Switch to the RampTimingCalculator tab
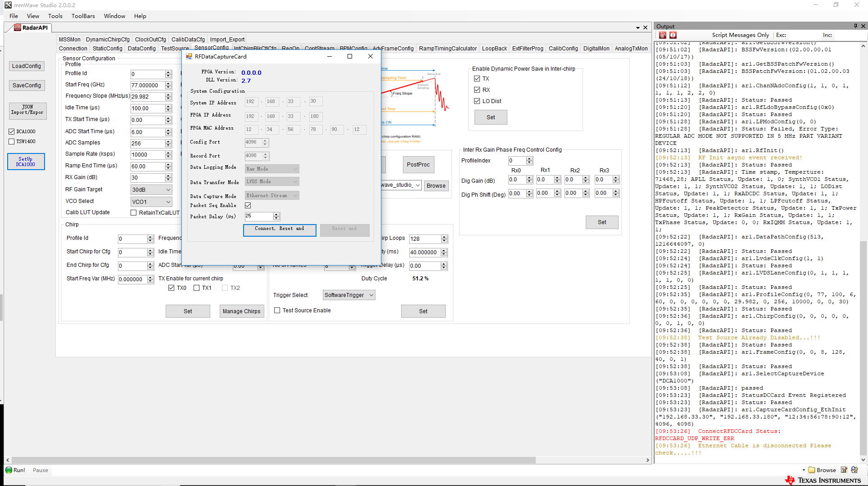The image size is (868, 486). (448, 49)
